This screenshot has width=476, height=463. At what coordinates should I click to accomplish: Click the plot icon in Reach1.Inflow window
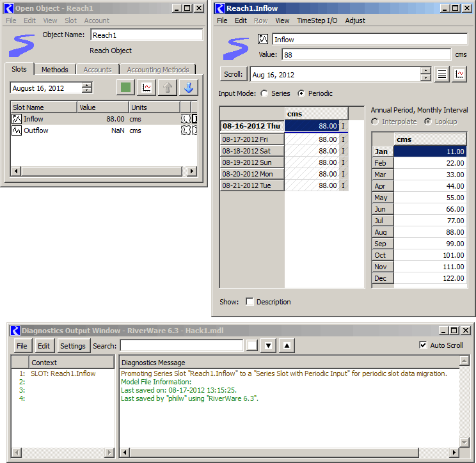(459, 74)
